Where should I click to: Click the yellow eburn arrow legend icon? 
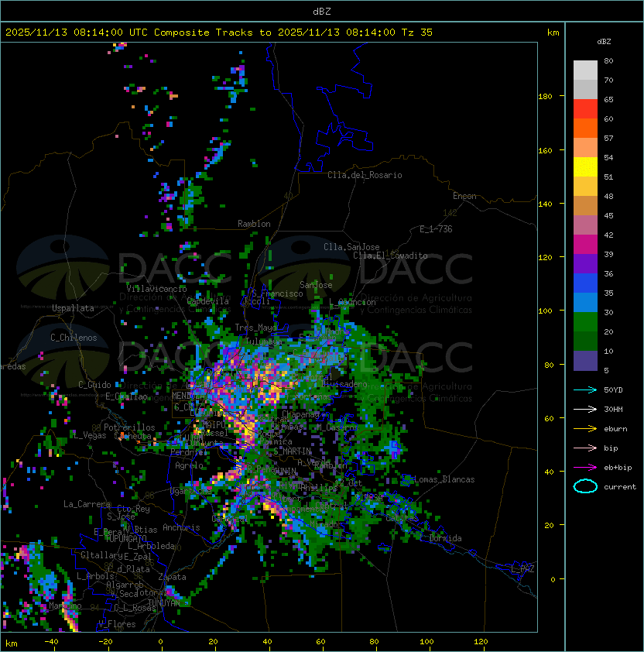tap(585, 428)
